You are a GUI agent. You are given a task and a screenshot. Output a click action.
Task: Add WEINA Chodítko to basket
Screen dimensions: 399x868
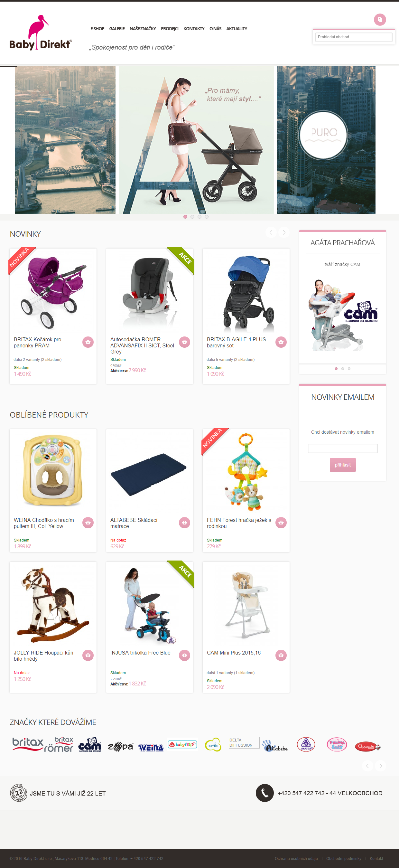coord(88,523)
